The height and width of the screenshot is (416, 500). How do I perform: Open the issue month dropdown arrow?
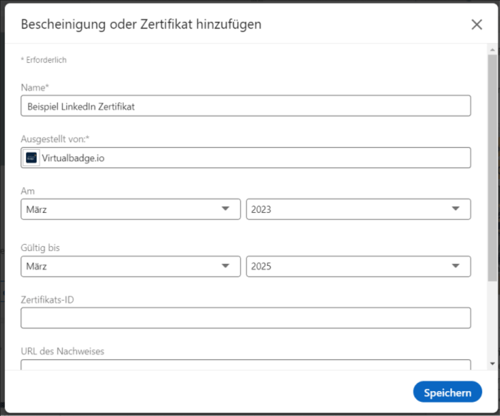[226, 209]
